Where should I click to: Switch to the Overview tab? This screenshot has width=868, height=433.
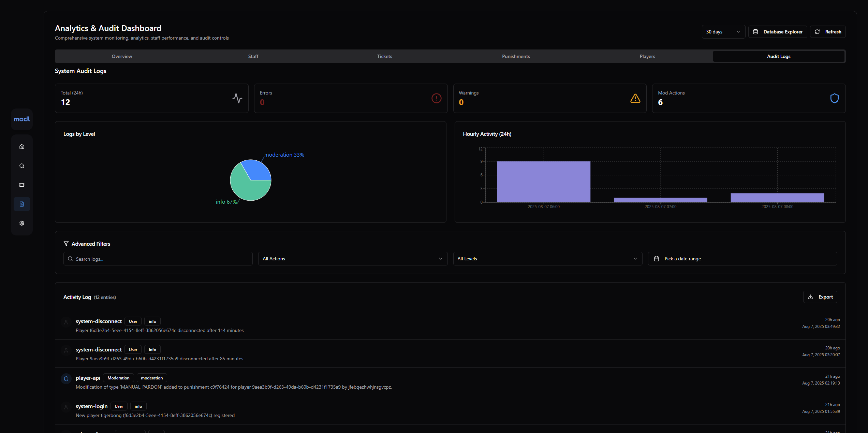tap(122, 56)
